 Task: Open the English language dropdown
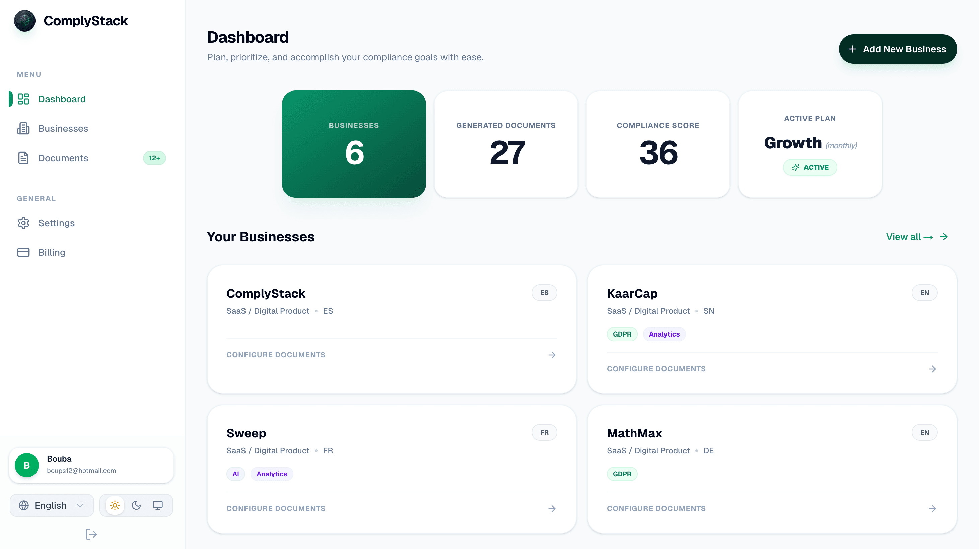51,505
